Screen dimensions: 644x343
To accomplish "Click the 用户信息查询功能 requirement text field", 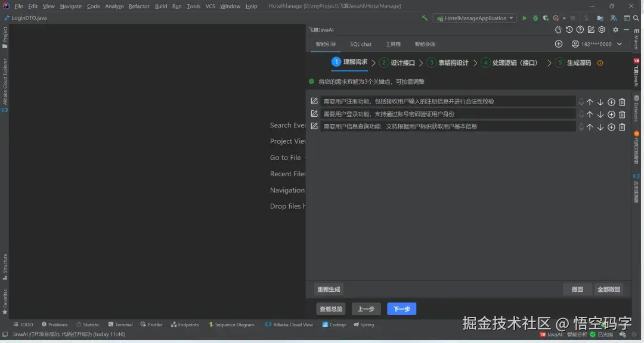I will coord(448,126).
